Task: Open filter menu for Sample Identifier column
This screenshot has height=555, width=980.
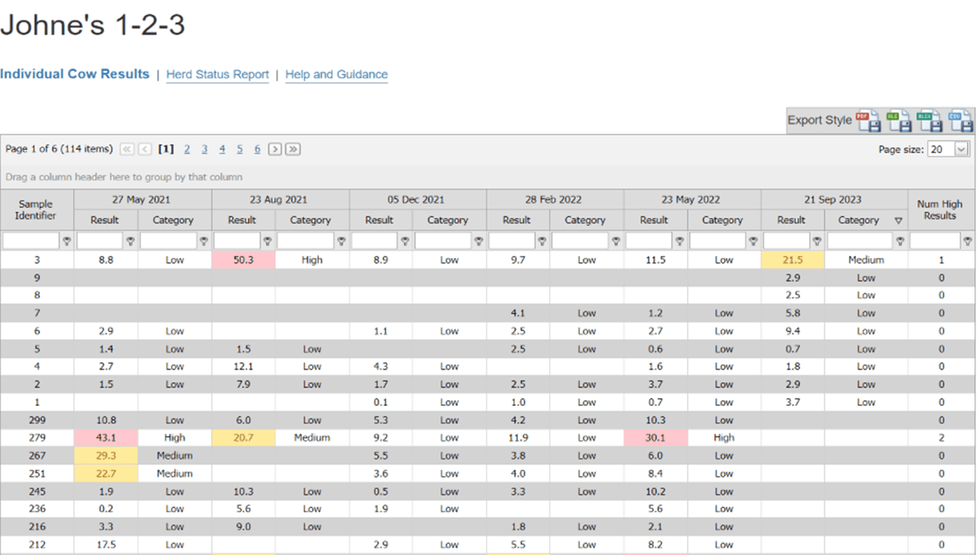Action: tap(67, 241)
